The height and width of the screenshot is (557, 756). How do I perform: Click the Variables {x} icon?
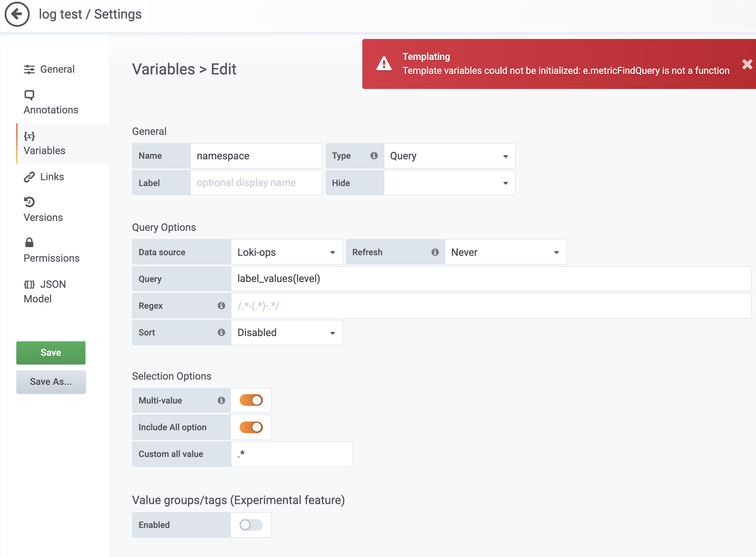pyautogui.click(x=29, y=136)
